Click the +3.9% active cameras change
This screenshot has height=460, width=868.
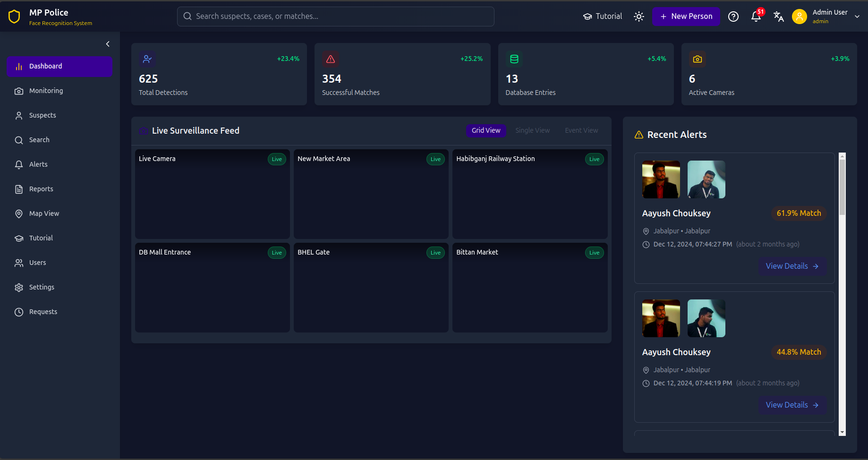[x=840, y=59]
